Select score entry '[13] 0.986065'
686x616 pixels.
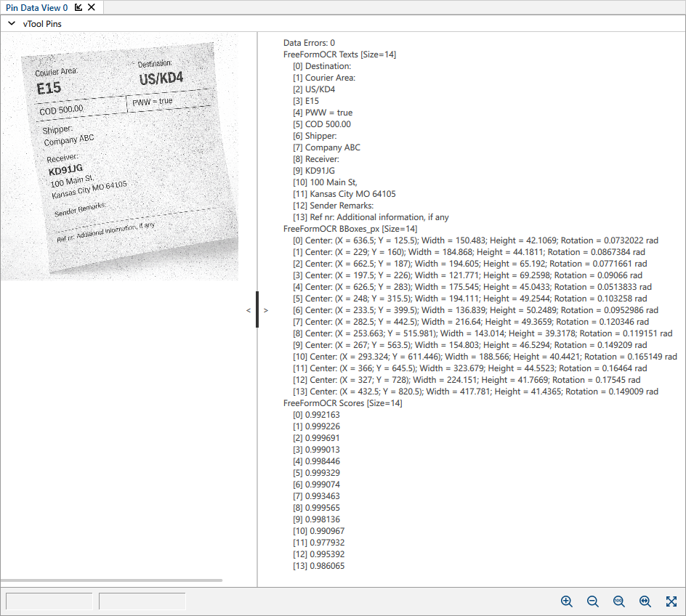(319, 566)
